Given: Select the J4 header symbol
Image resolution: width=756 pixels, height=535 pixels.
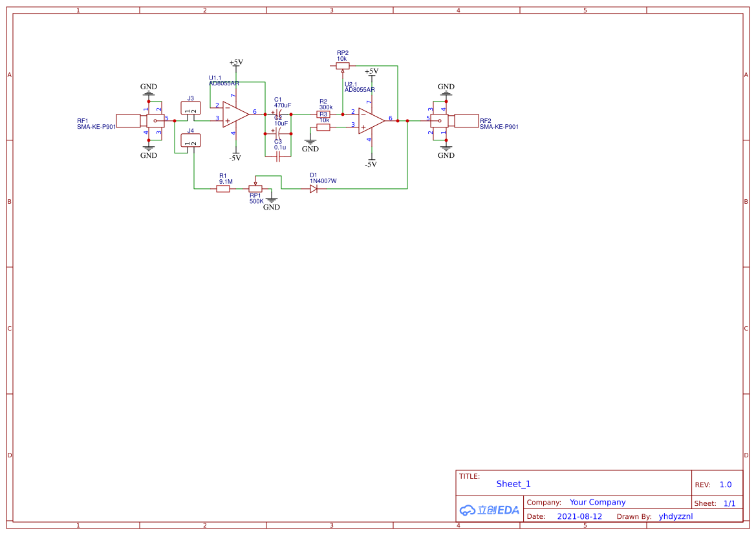Looking at the screenshot, I should click(x=190, y=140).
